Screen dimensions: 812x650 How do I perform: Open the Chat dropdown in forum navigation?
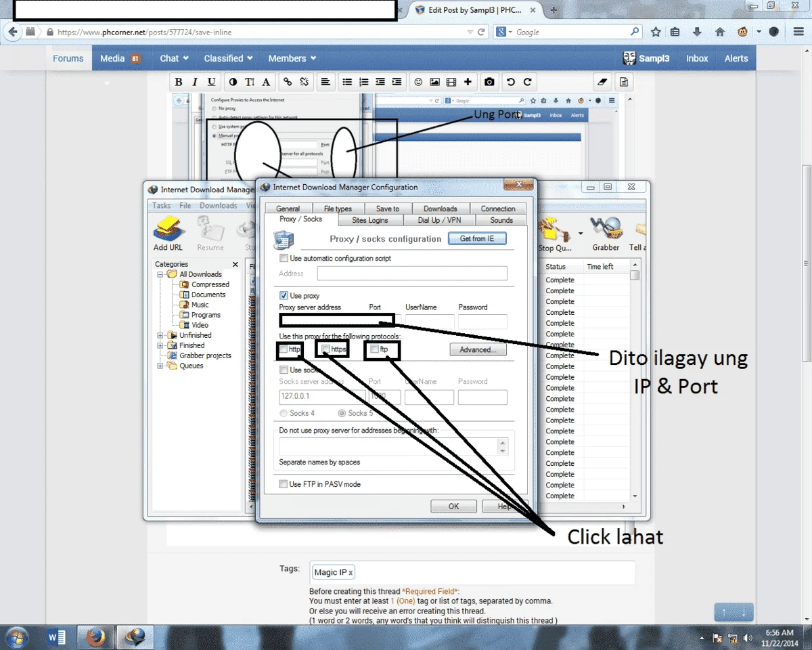(x=175, y=58)
